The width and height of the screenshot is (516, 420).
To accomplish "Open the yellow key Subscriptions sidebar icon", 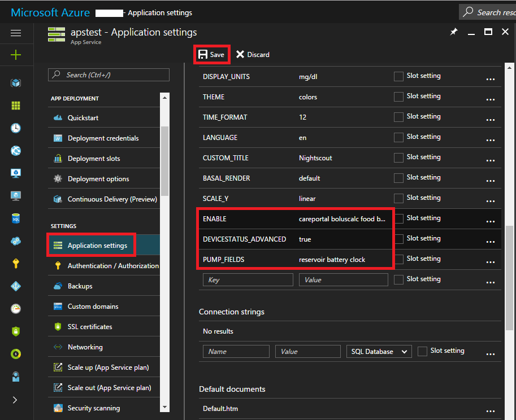I will [16, 264].
